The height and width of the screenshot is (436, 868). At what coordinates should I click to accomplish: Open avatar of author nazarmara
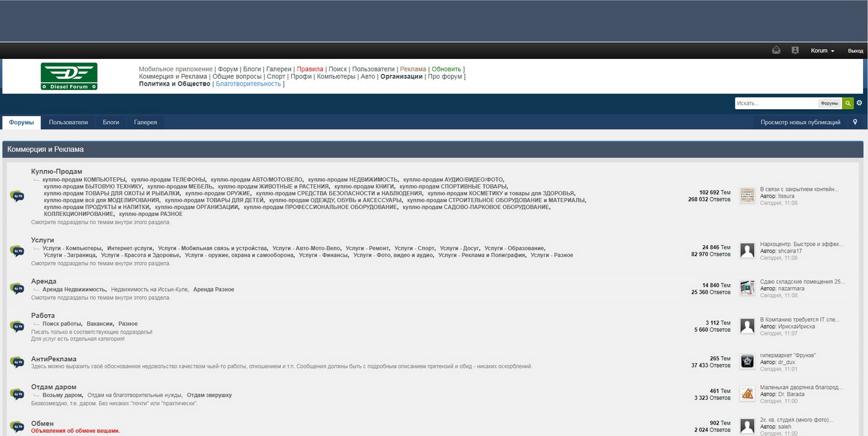click(x=748, y=288)
